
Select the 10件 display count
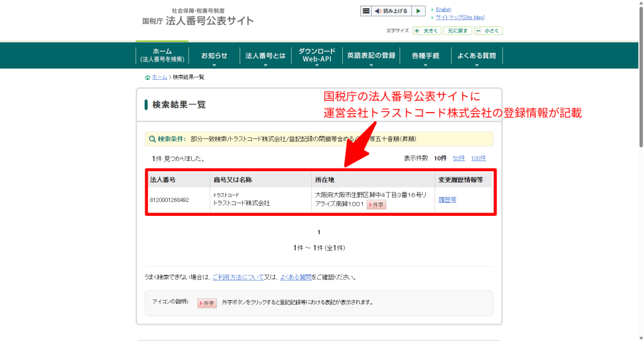tap(440, 158)
